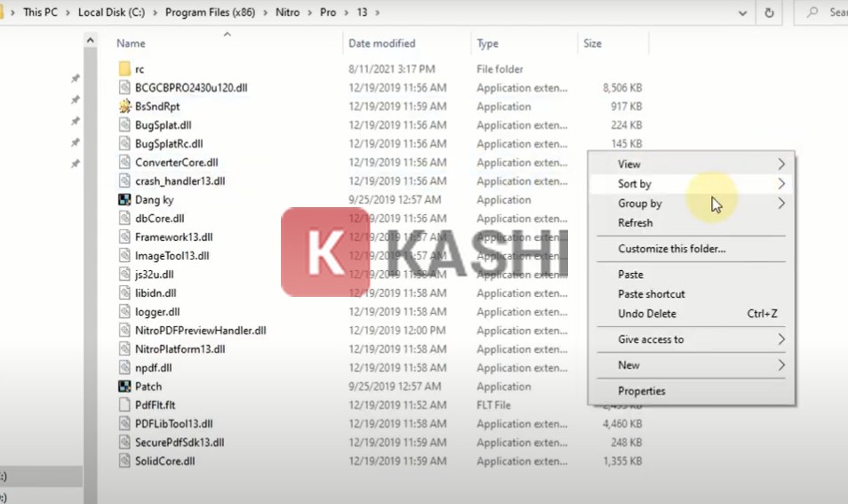Image resolution: width=848 pixels, height=504 pixels.
Task: Select file name Dang ky
Action: pos(154,199)
